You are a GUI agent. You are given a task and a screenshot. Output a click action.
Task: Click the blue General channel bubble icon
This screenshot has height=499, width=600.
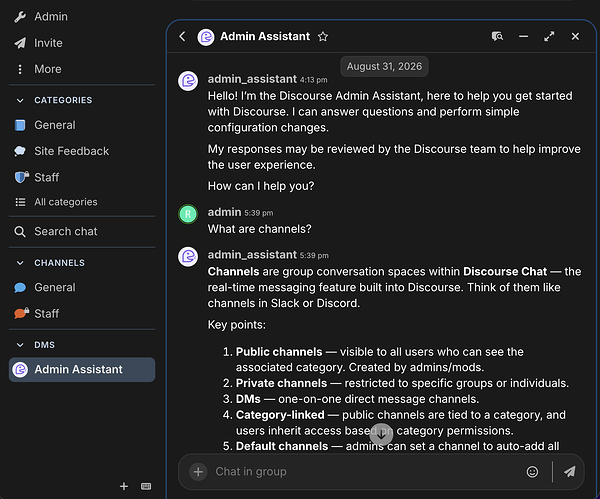[x=20, y=287]
